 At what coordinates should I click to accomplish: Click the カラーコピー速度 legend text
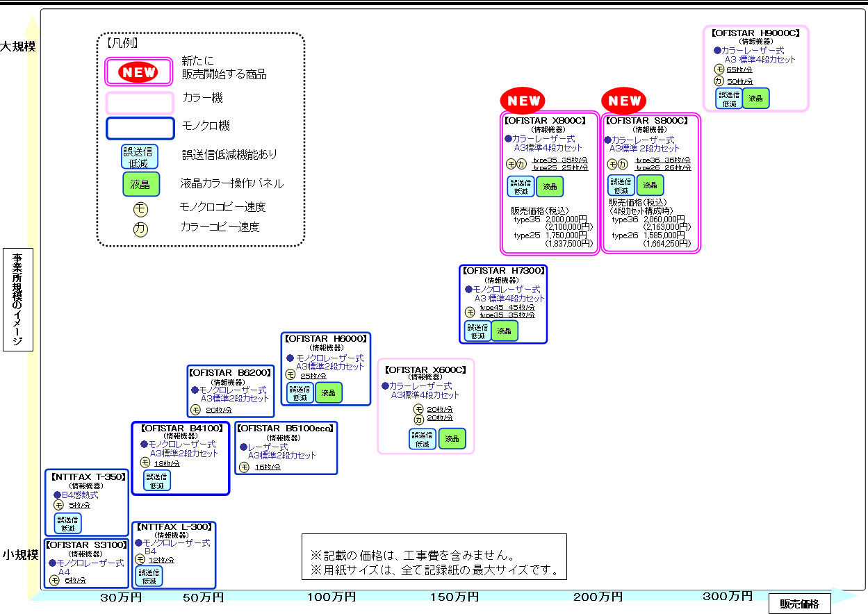[220, 227]
